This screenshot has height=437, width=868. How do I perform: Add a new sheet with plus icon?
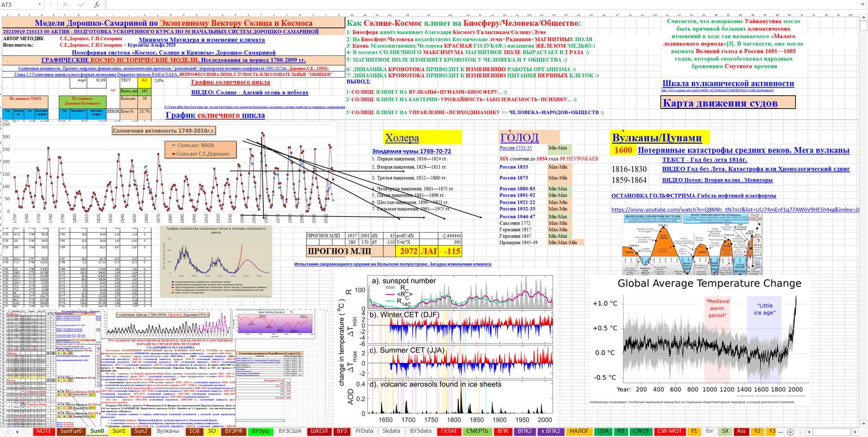791,431
